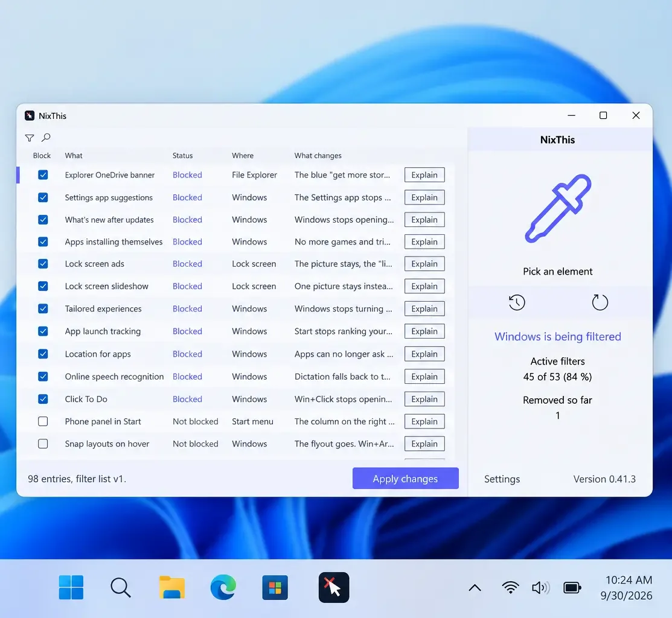Click Blocked status of Location for apps

click(x=187, y=354)
